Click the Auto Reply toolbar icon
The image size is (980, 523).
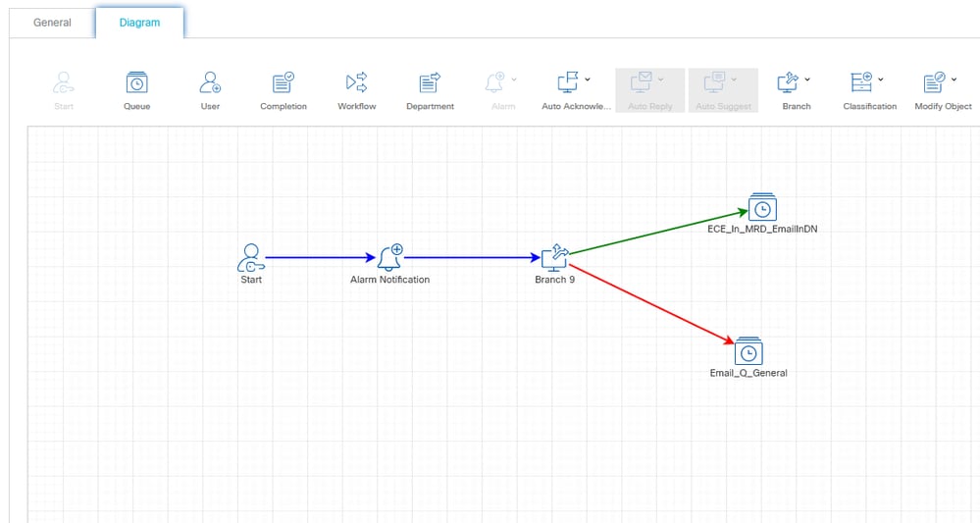(x=642, y=82)
